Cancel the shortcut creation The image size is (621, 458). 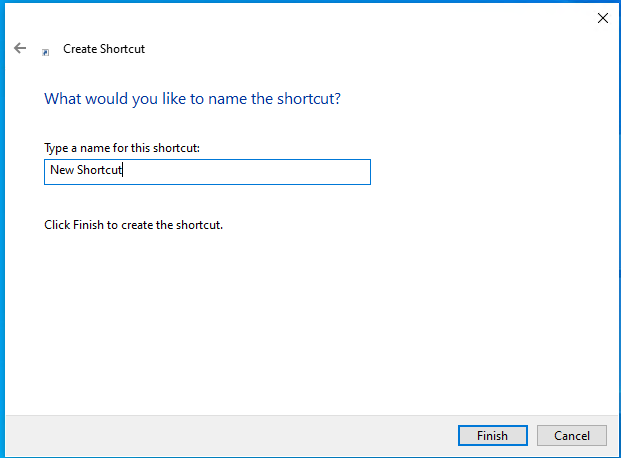(x=571, y=435)
